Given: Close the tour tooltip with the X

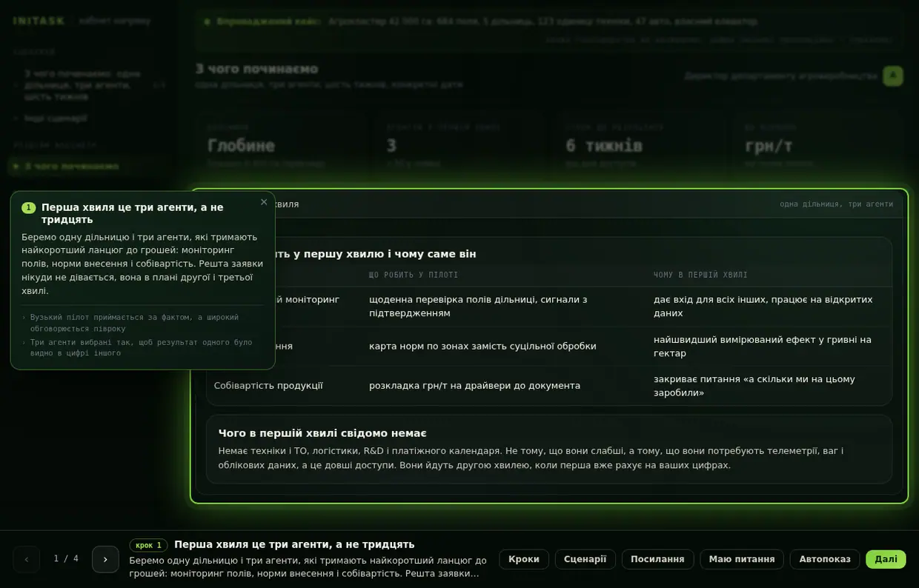Looking at the screenshot, I should pyautogui.click(x=264, y=202).
